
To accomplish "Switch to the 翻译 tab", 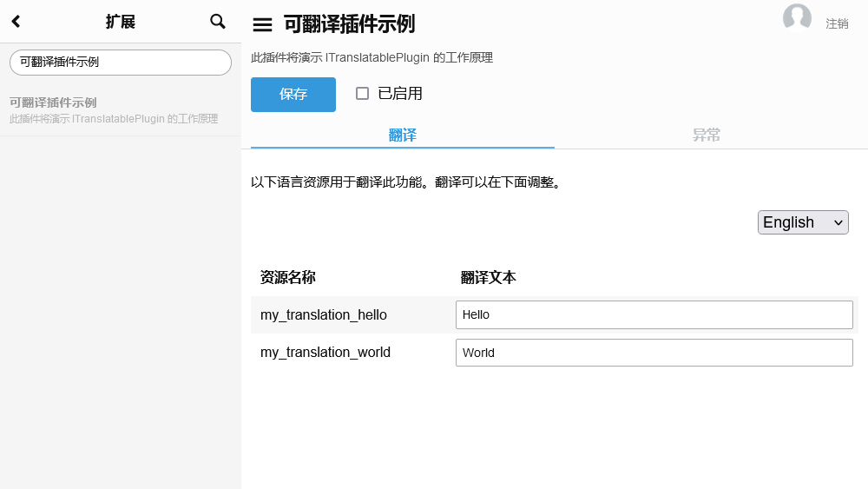I will tap(402, 135).
